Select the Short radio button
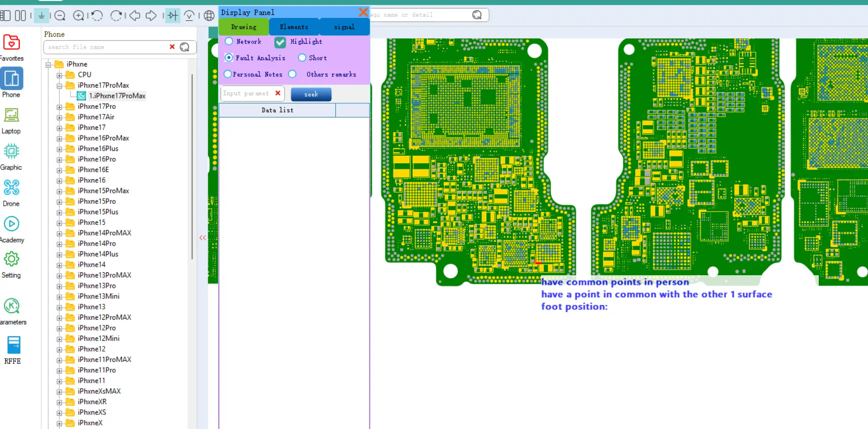This screenshot has width=868, height=429. [x=302, y=57]
